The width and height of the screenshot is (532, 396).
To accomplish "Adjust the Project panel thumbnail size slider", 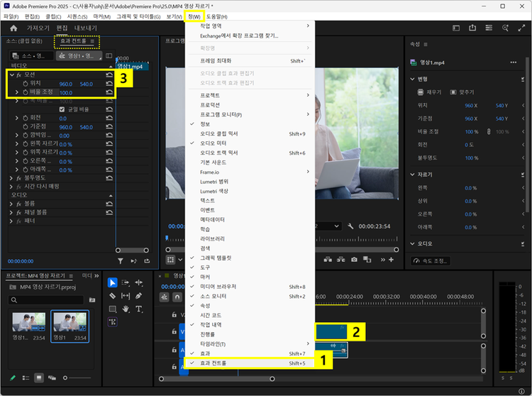I will pyautogui.click(x=77, y=378).
